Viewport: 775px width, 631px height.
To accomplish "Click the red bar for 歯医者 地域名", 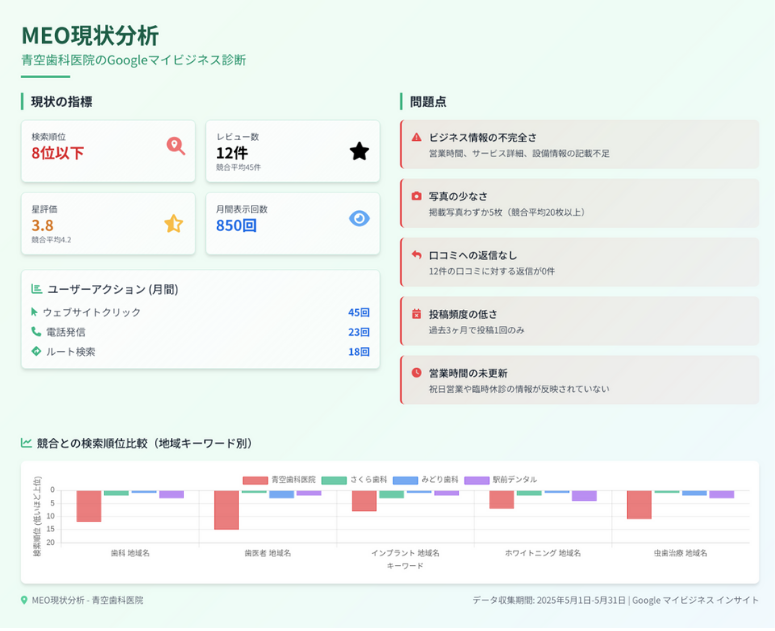I will (226, 510).
